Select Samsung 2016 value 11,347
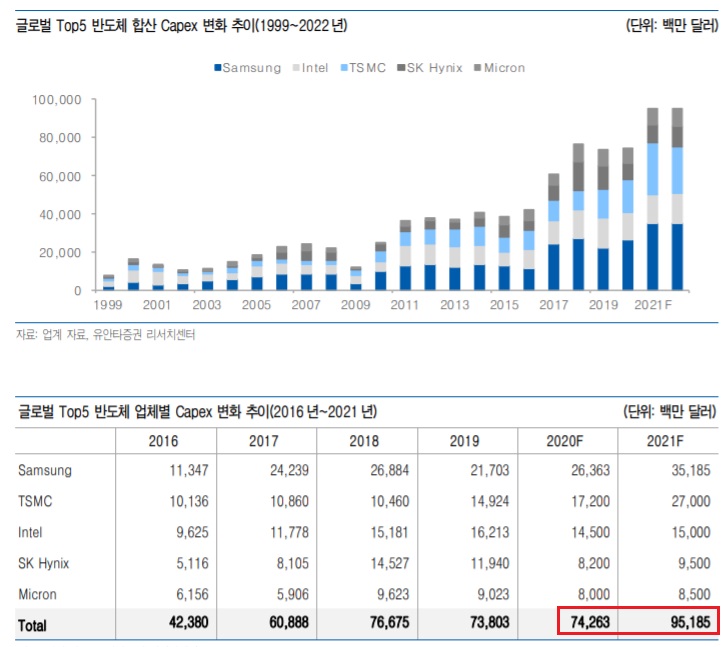Image resolution: width=726 pixels, height=647 pixels. pyautogui.click(x=189, y=471)
